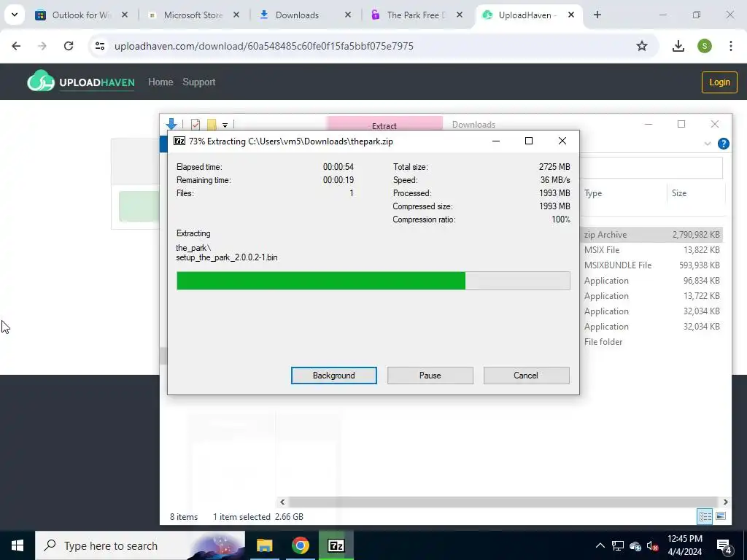Click Properties checkmark icon in Explorer toolbar
This screenshot has width=747, height=560.
click(196, 124)
